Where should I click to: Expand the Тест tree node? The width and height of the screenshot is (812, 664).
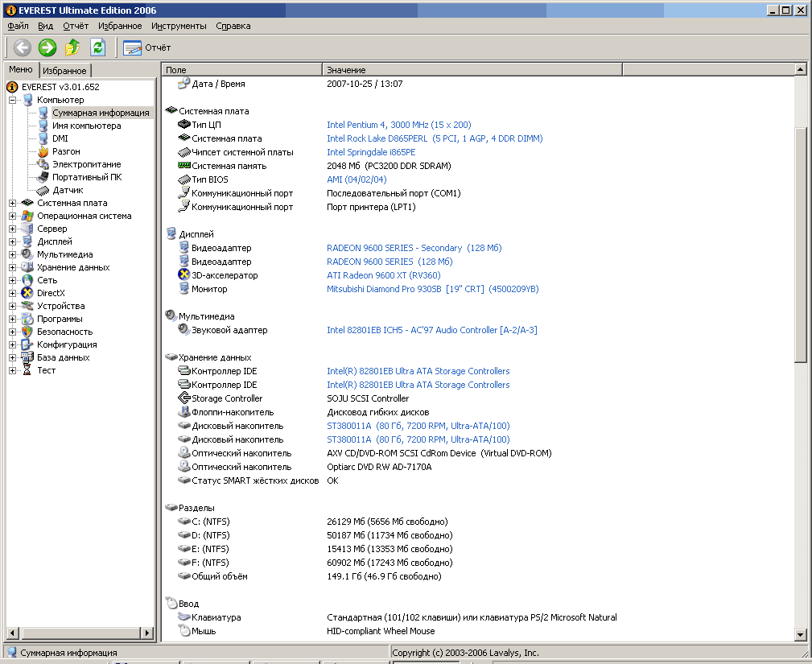pos(12,370)
